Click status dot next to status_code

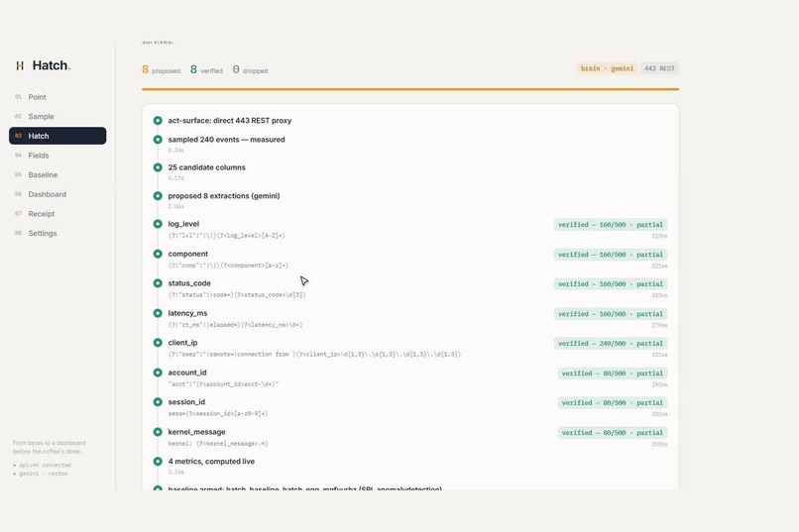pos(158,283)
